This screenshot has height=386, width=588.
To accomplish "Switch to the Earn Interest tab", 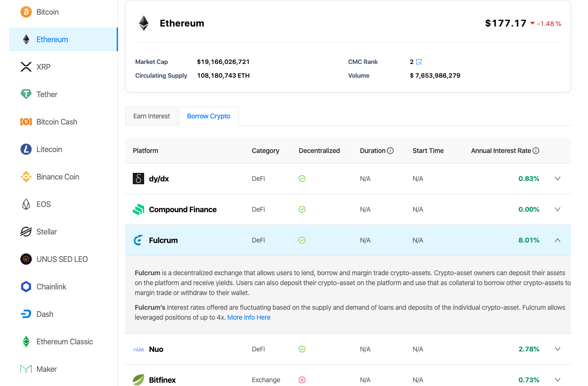I will 152,116.
